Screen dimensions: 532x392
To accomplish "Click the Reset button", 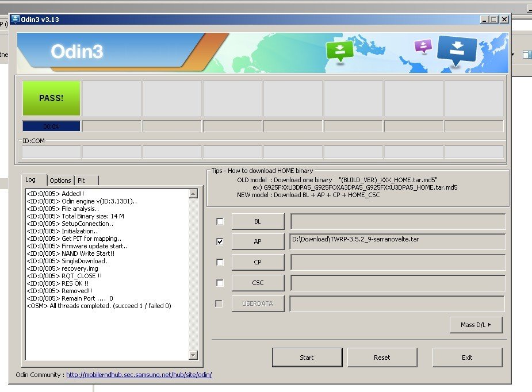I will pyautogui.click(x=382, y=358).
